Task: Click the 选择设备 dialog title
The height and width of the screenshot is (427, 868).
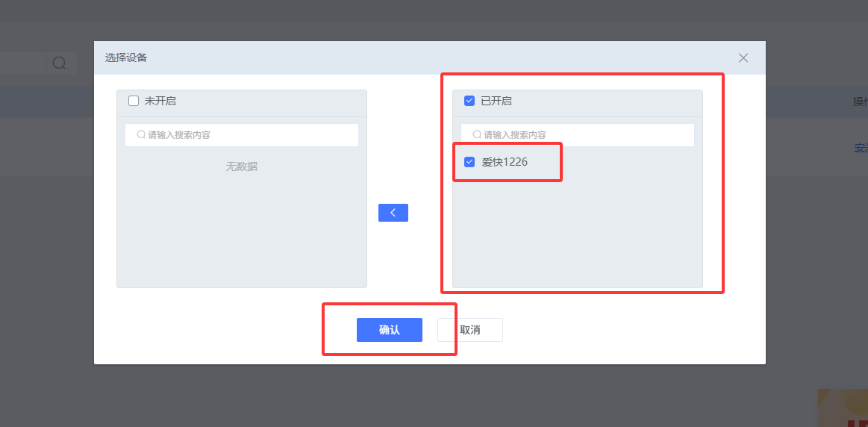Action: tap(125, 58)
